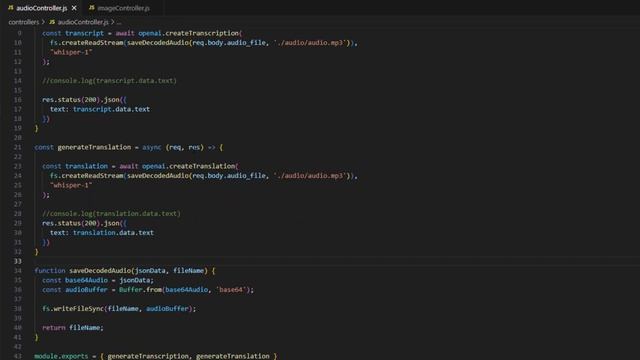The height and width of the screenshot is (360, 640).
Task: Click the 'whisper-1' string on line 11
Action: point(71,52)
